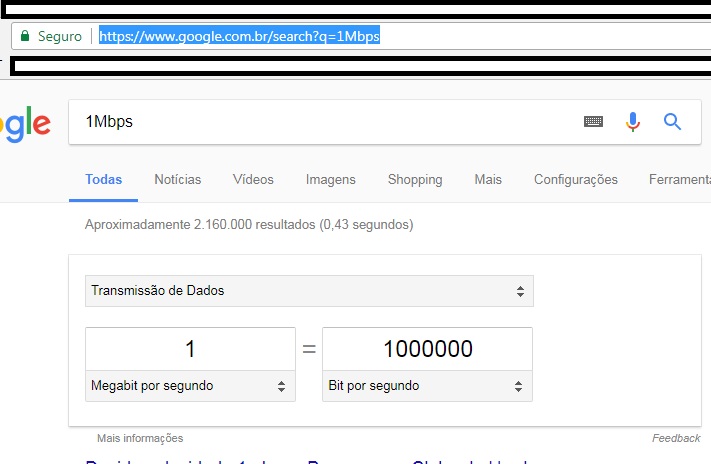This screenshot has height=464, width=711.
Task: Edit the input value 1 field
Action: click(x=190, y=349)
